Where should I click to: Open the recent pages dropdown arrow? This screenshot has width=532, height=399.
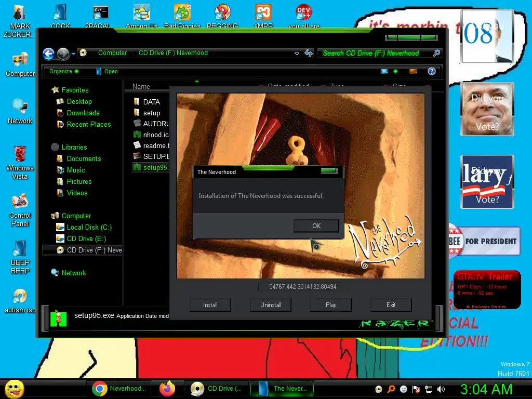(73, 54)
